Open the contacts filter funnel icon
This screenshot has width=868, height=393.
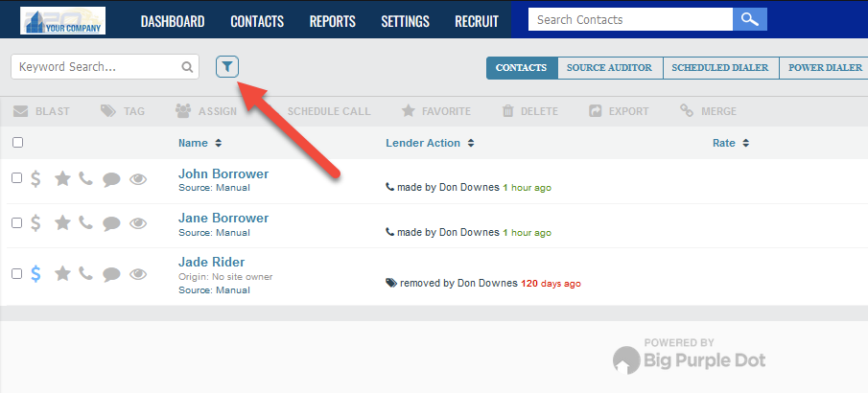coord(227,67)
